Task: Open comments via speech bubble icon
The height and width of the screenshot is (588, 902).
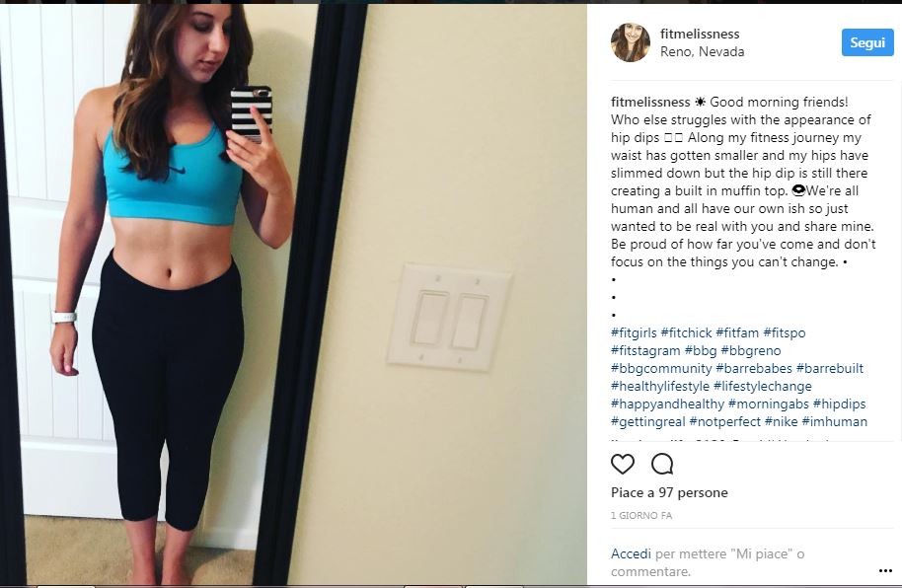Action: pyautogui.click(x=662, y=464)
